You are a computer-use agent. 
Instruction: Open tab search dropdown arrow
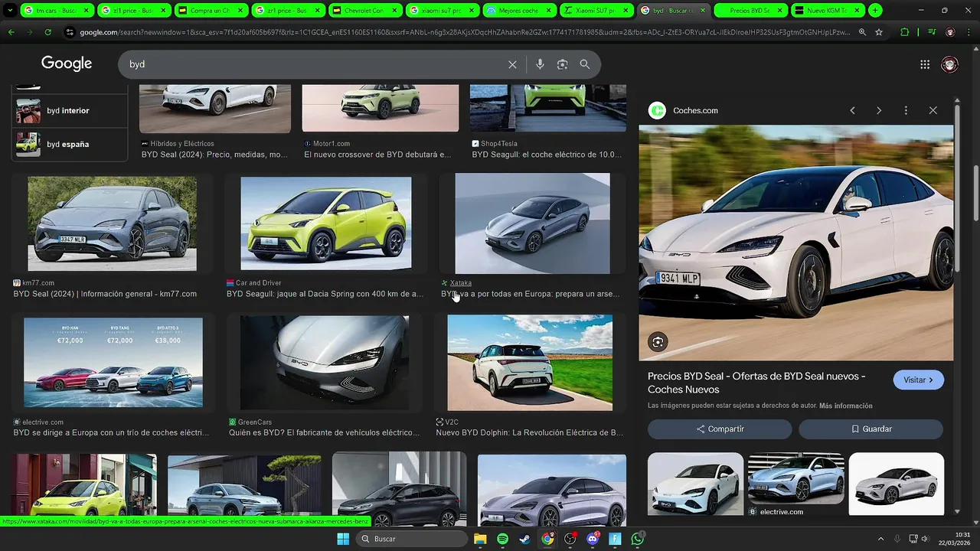(9, 11)
